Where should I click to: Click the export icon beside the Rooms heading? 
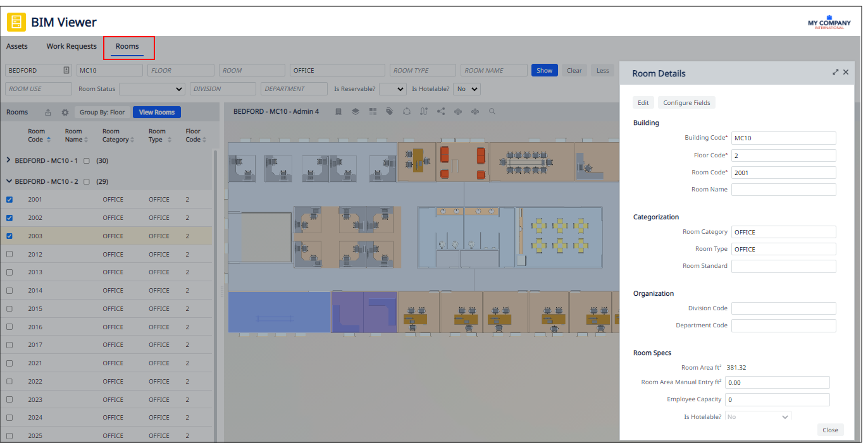pos(47,112)
